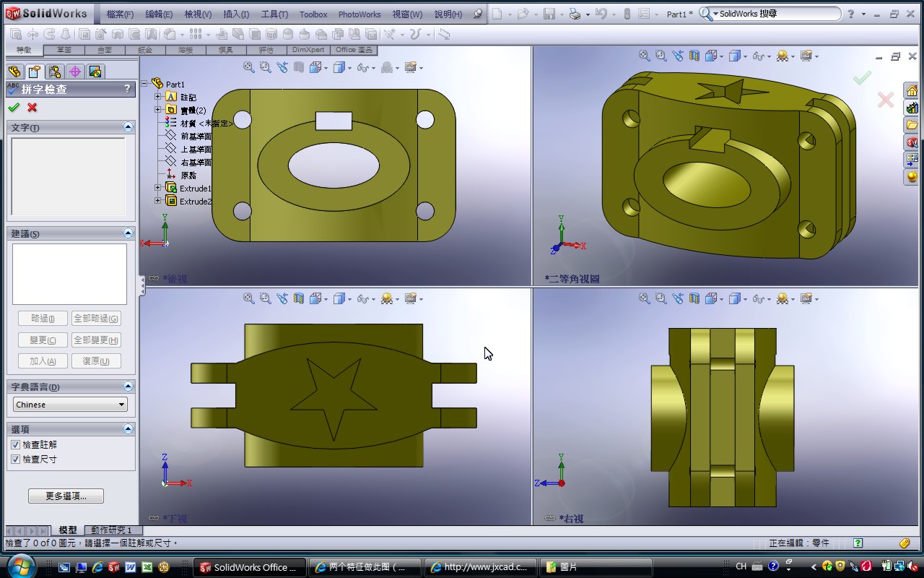Click inside the 文字 text box
The image size is (924, 578).
tap(69, 176)
